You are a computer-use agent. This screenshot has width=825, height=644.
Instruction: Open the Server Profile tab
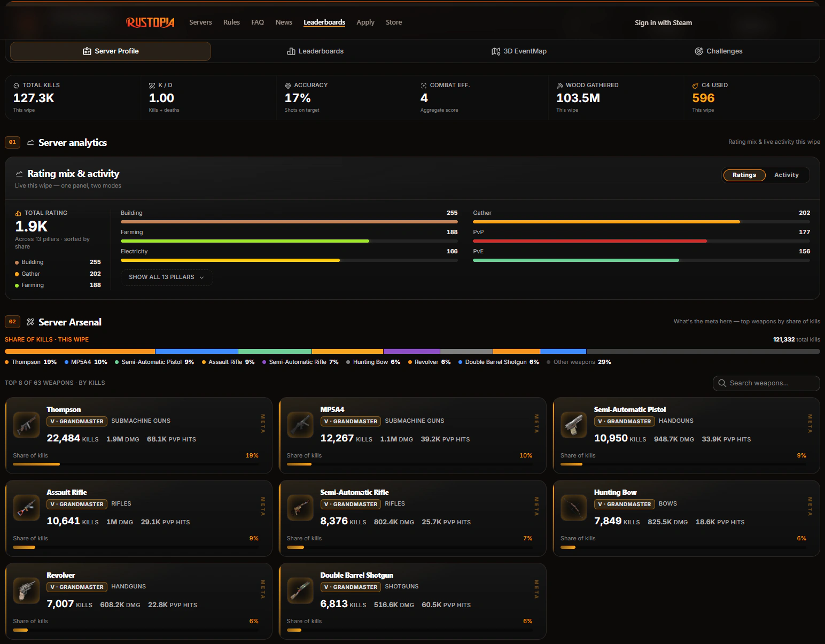[x=111, y=51]
